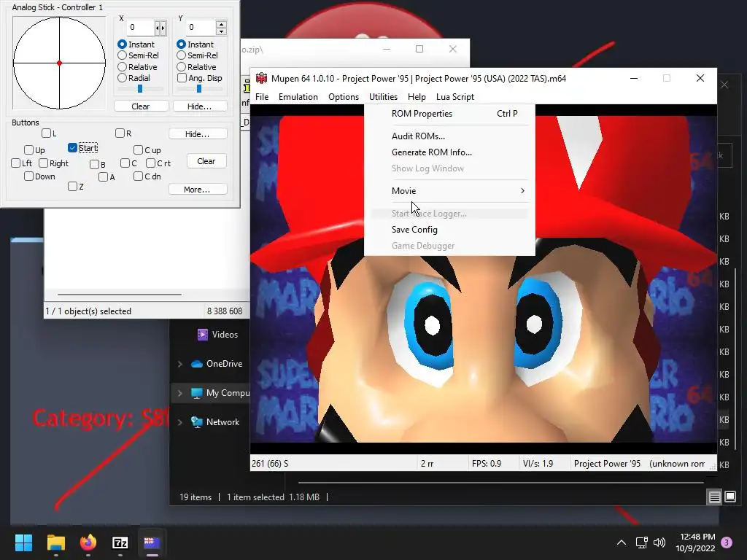The width and height of the screenshot is (747, 560).
Task: Check the D-pad Up checkbox
Action: coord(28,150)
